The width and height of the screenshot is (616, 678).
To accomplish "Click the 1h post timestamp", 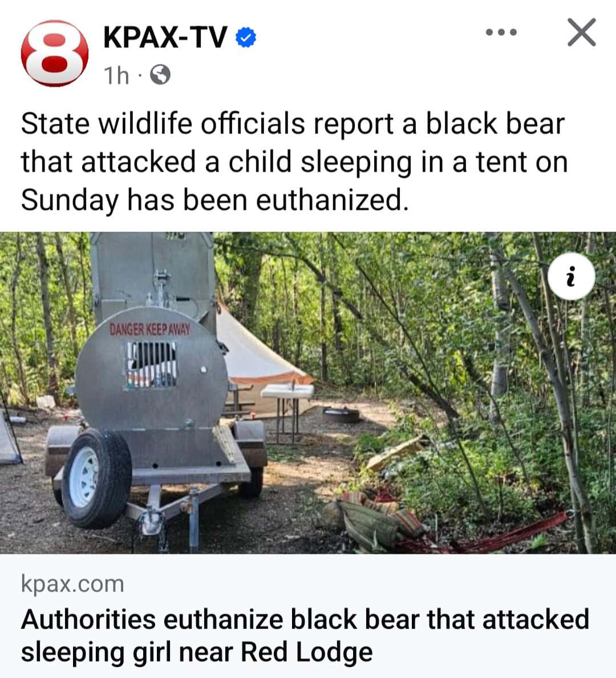I will (116, 75).
